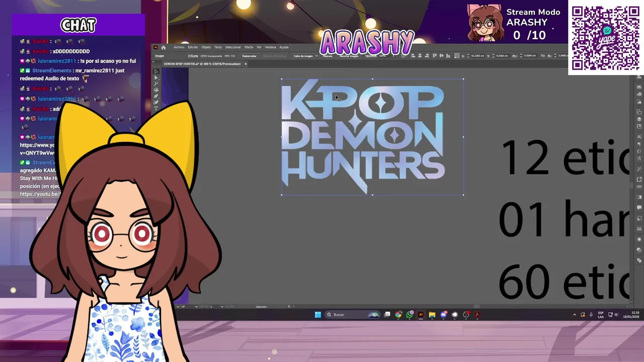Switch to Illustrator taskbar icon

421,315
